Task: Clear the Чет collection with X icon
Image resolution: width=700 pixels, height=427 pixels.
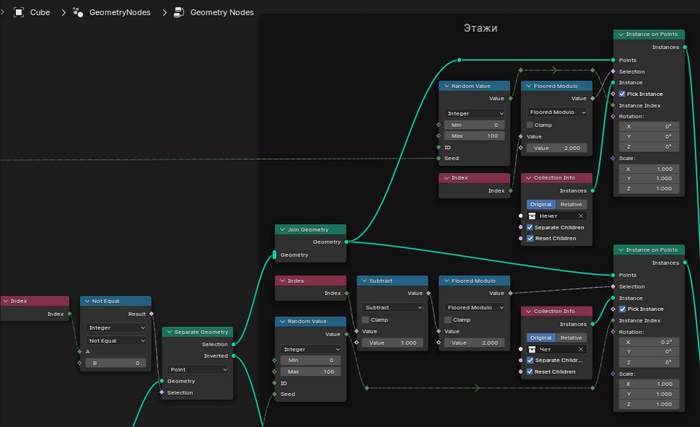Action: click(x=580, y=349)
